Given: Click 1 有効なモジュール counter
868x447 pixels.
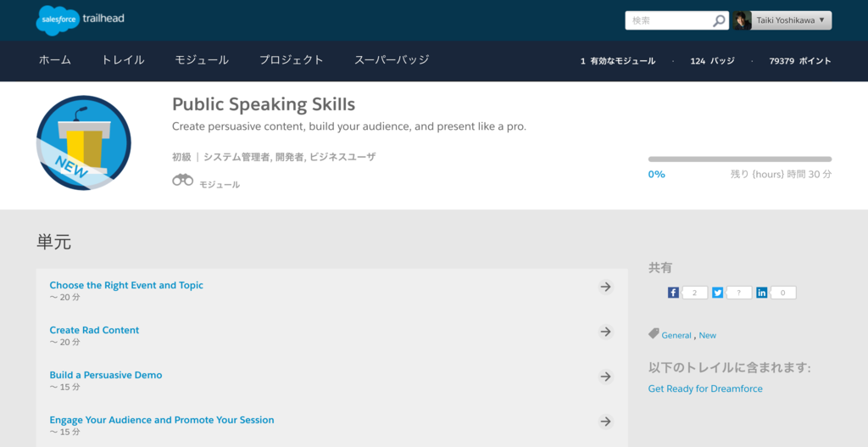Looking at the screenshot, I should pyautogui.click(x=618, y=61).
